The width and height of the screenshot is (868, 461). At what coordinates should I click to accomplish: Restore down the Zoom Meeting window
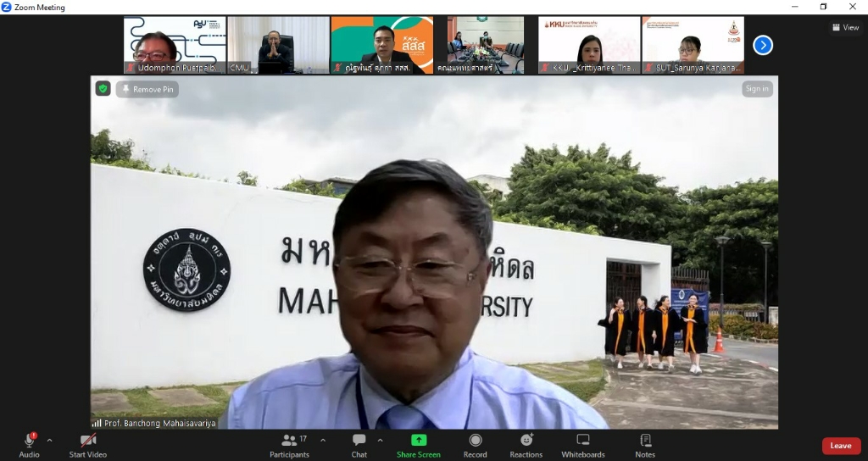tap(823, 7)
